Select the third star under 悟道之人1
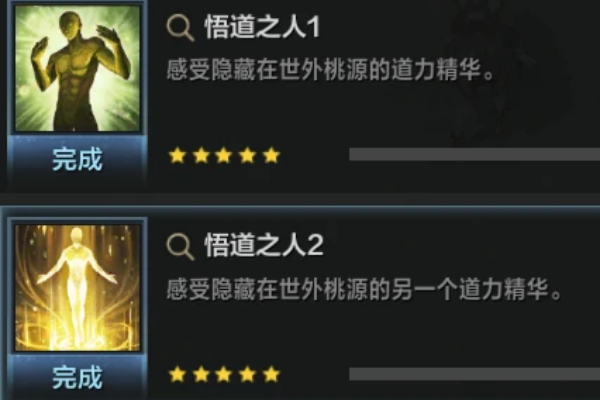Screen dimensions: 600x400 pyautogui.click(x=224, y=155)
